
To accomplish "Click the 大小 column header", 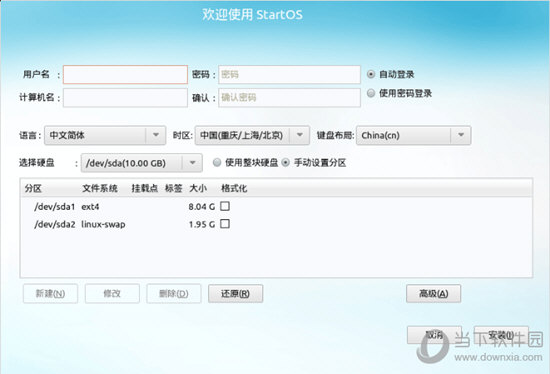I will 198,188.
